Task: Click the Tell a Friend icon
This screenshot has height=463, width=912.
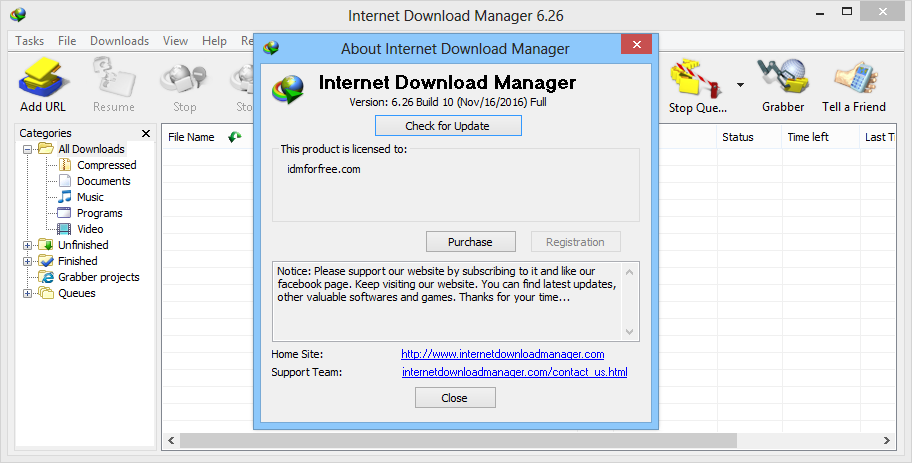Action: point(853,85)
